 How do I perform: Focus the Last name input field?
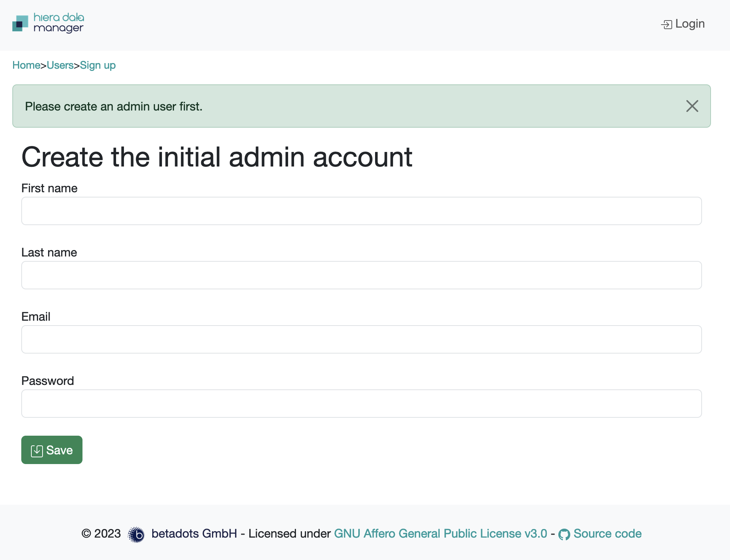coord(361,275)
